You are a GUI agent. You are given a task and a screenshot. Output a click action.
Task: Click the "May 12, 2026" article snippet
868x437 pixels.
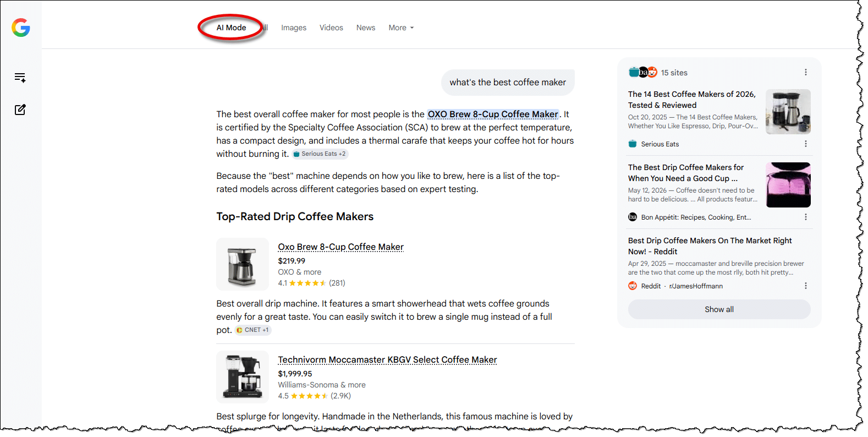[x=693, y=195]
